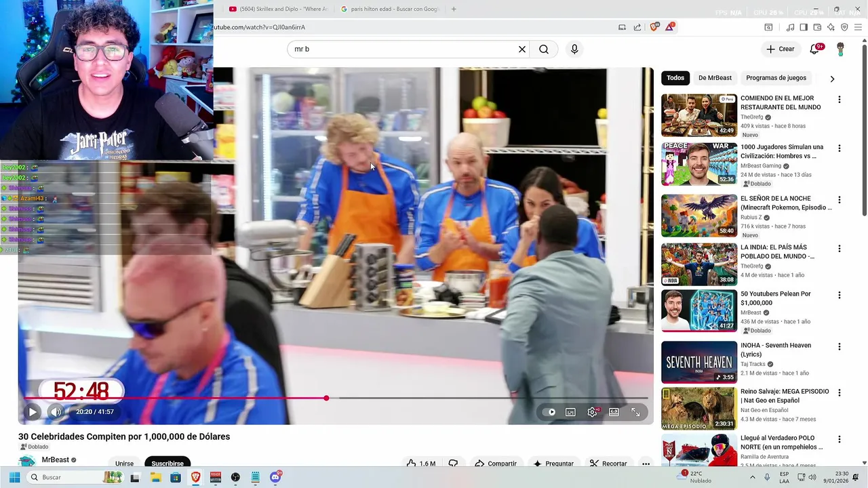Click the magnifier search button
Screen dimensions: 868x488
[x=544, y=49]
